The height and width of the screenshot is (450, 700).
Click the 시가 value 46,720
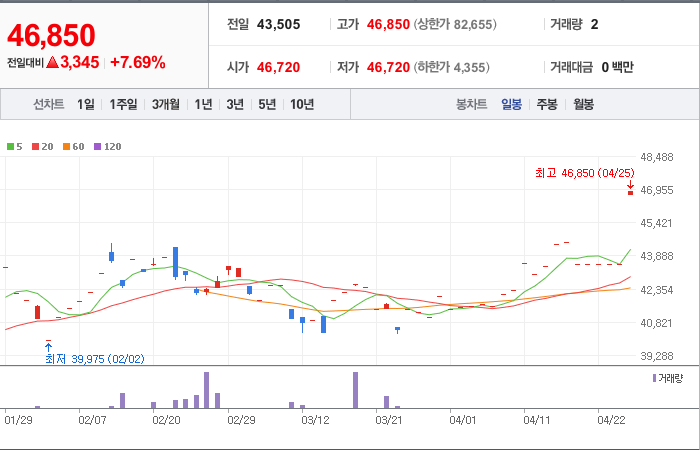click(x=279, y=67)
